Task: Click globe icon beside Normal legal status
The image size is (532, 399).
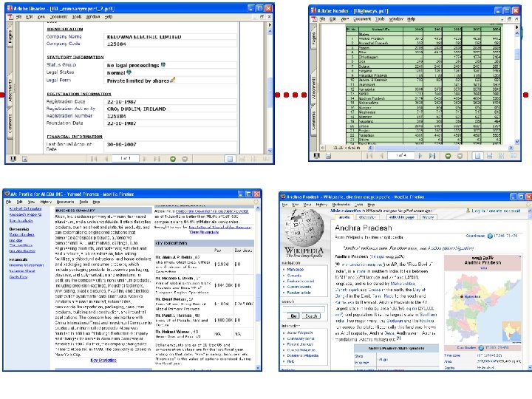Action: pos(129,72)
